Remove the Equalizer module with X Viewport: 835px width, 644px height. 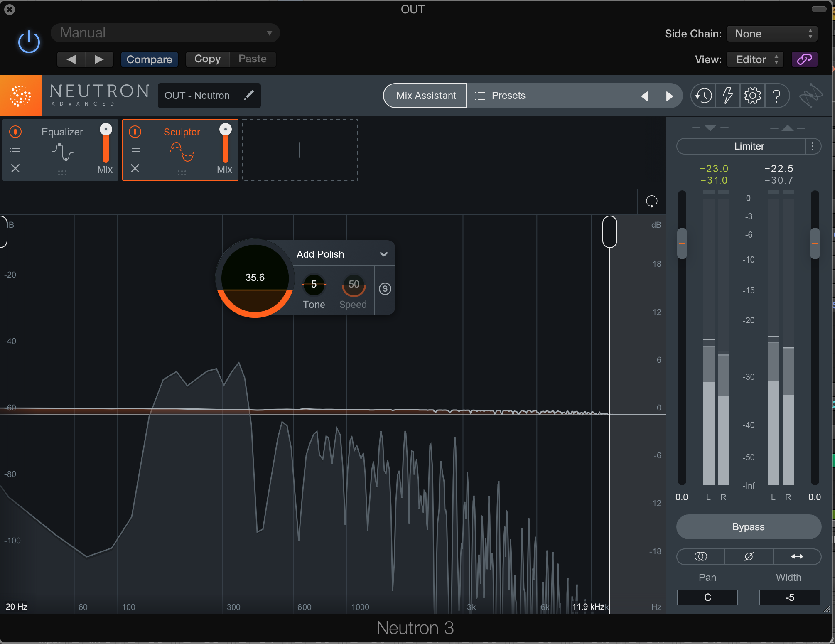pyautogui.click(x=15, y=168)
